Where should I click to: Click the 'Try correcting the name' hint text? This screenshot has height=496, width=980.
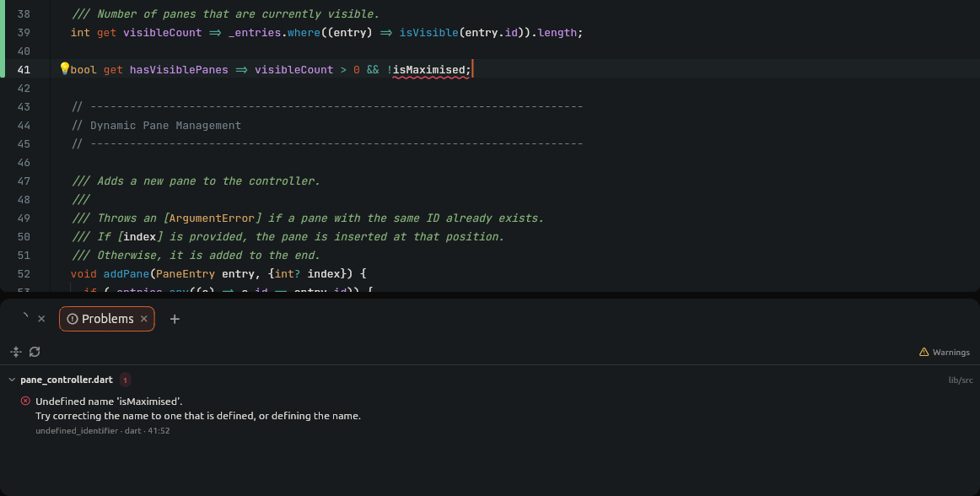198,416
